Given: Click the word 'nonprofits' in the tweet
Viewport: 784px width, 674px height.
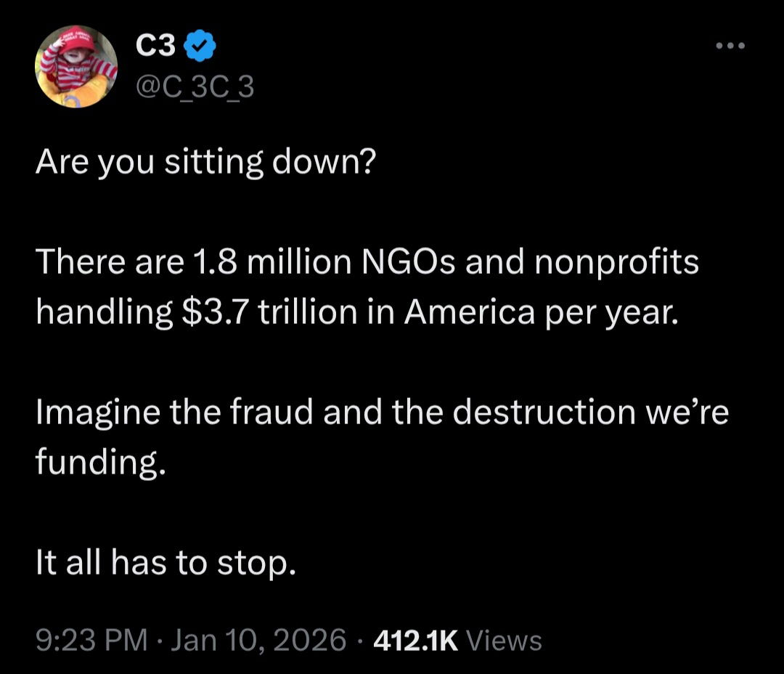Looking at the screenshot, I should (x=617, y=262).
